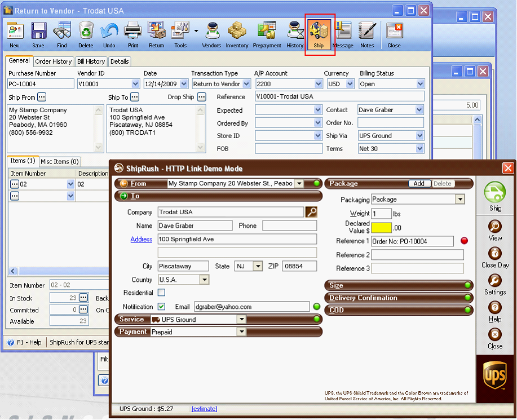Click the Email input field
517x420 pixels.
pyautogui.click(x=252, y=307)
